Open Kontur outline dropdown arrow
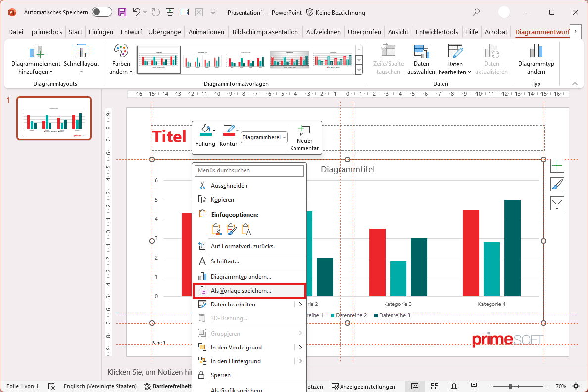This screenshot has width=588, height=392. 238,130
